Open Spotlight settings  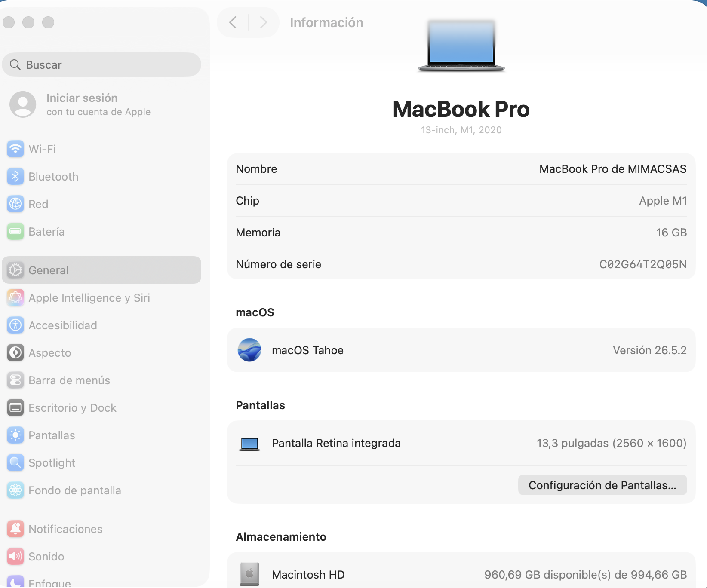click(101, 463)
